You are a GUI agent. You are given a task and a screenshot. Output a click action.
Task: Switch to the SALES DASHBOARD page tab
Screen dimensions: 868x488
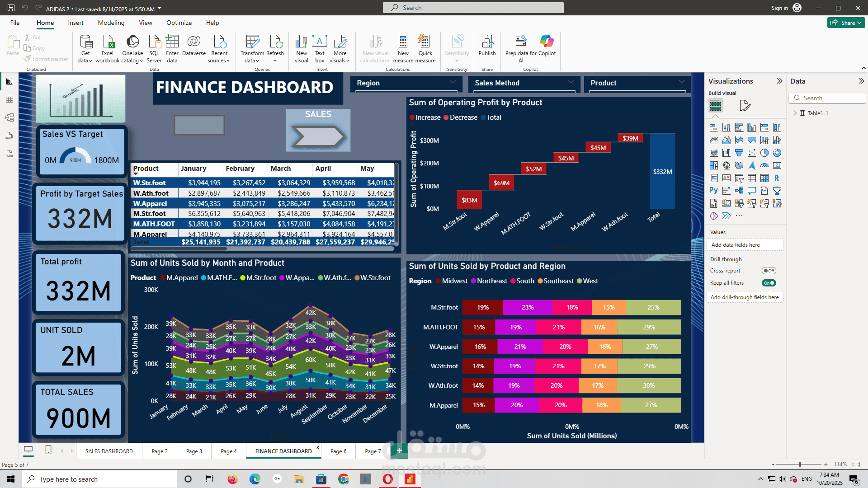pyautogui.click(x=109, y=451)
